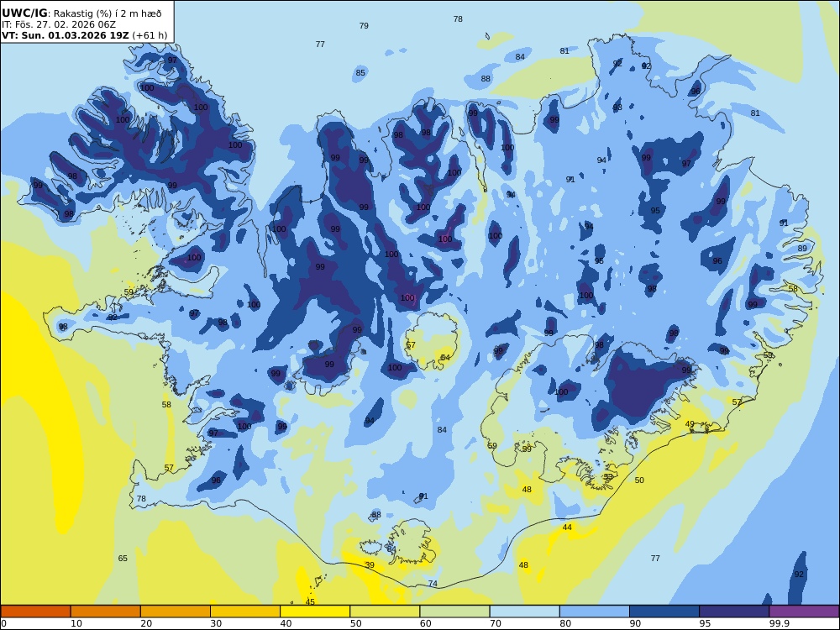The height and width of the screenshot is (630, 840).
Task: Click the legend tick label '80'
Action: point(565,623)
